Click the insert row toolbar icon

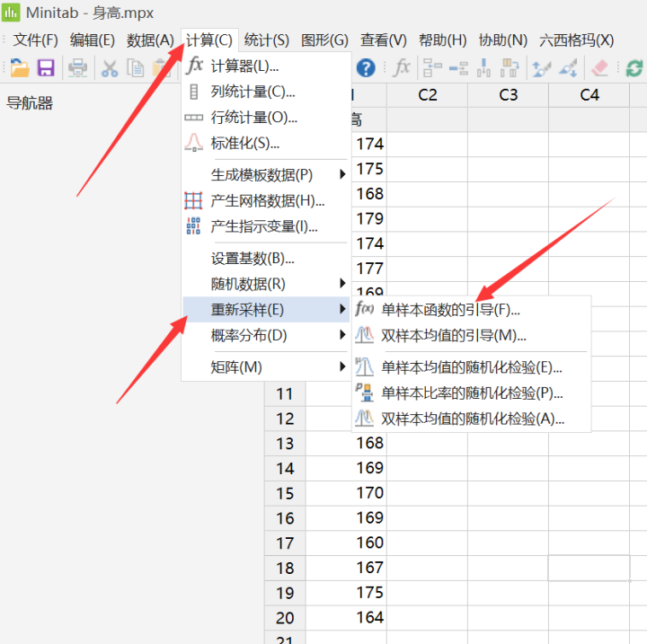458,67
